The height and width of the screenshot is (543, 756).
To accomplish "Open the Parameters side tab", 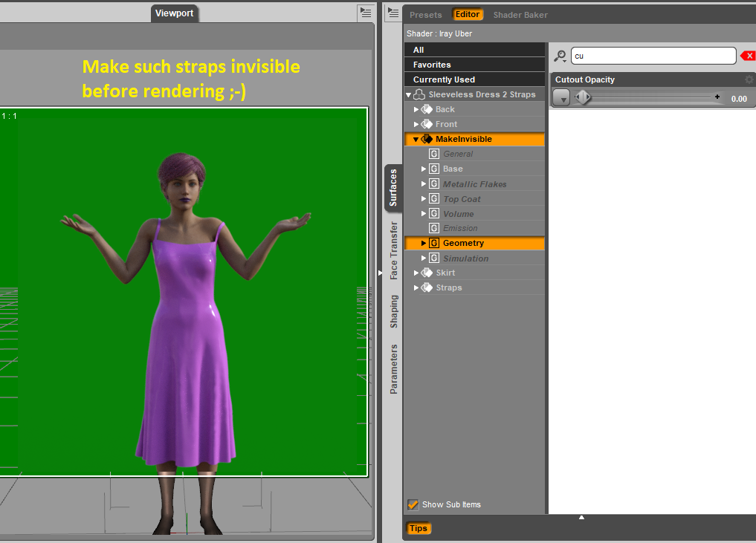I will point(393,369).
